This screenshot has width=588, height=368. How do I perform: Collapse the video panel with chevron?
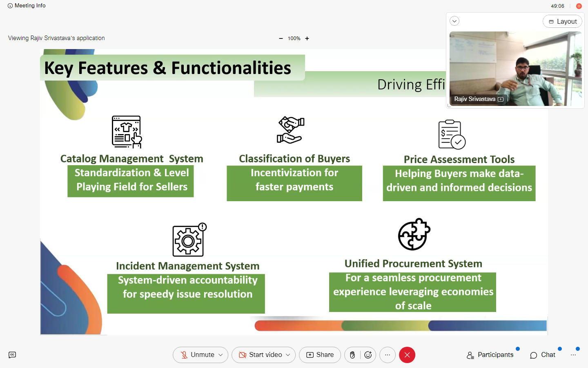[x=454, y=21]
